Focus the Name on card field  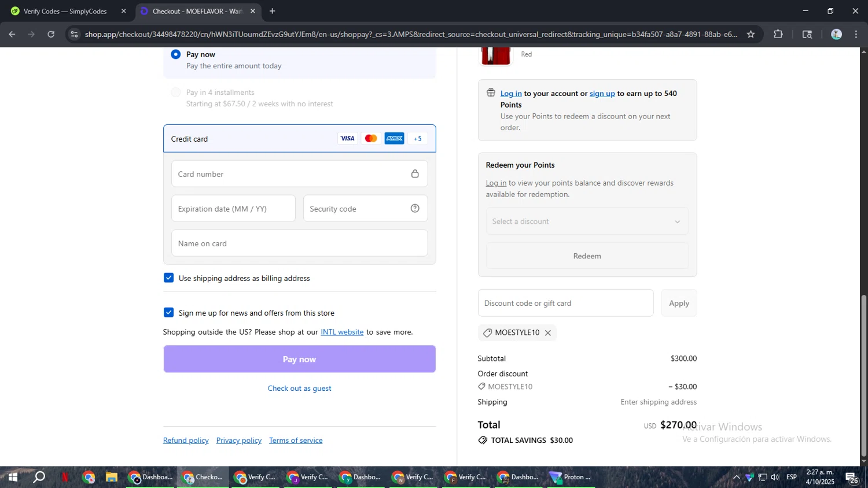(299, 243)
